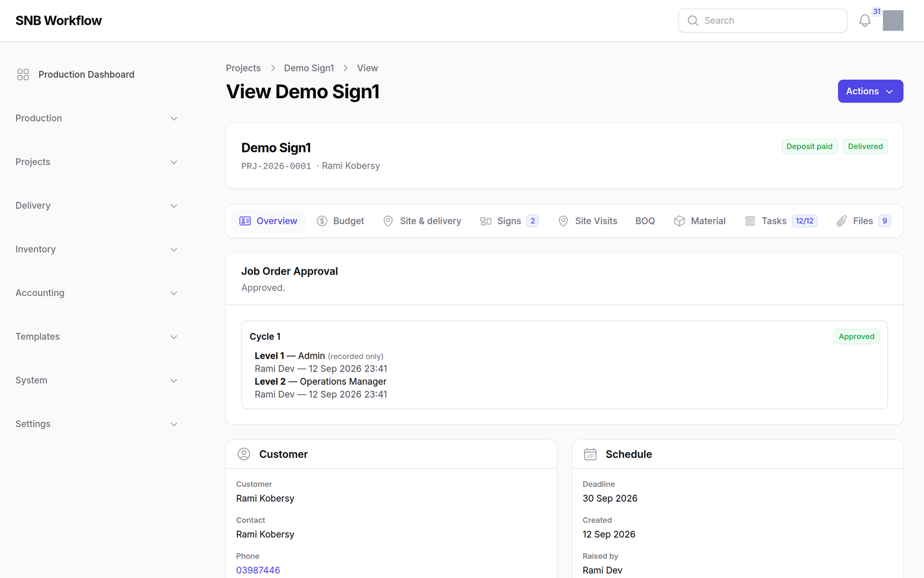Screen dimensions: 924x578
Task: Click the search magnifier icon
Action: (x=693, y=21)
